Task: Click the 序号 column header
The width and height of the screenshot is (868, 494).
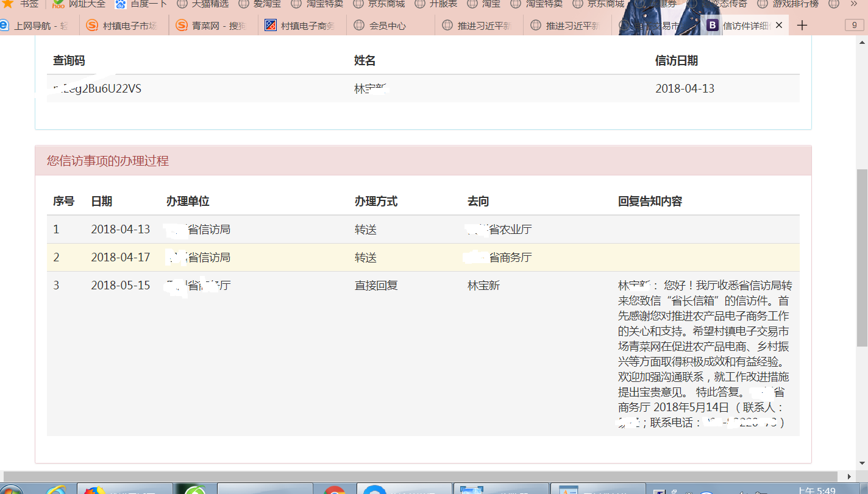Action: coord(63,202)
